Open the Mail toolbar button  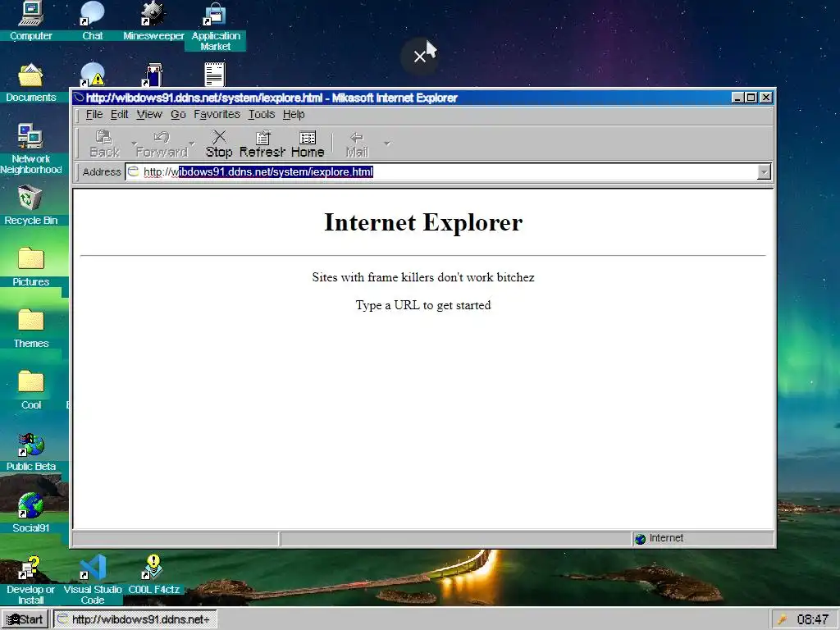(357, 144)
